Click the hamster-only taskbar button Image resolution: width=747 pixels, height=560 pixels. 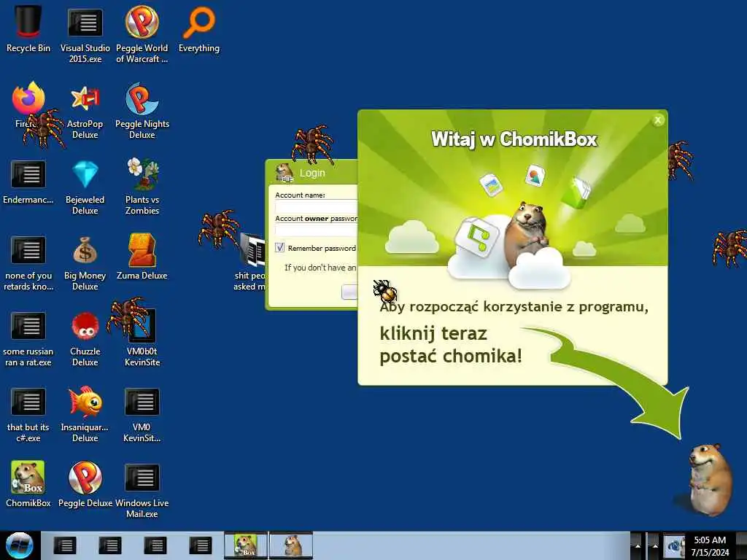[291, 545]
